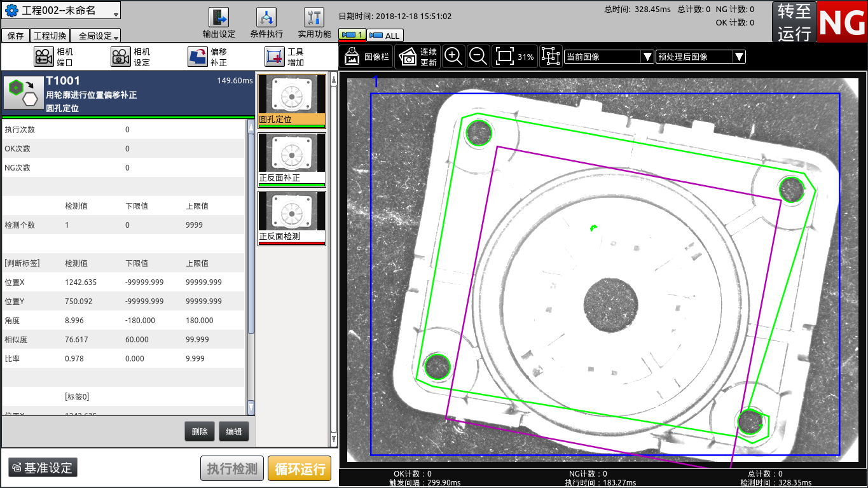868x488 pixels.
Task: Click the multi-view layout icon
Action: click(x=550, y=57)
